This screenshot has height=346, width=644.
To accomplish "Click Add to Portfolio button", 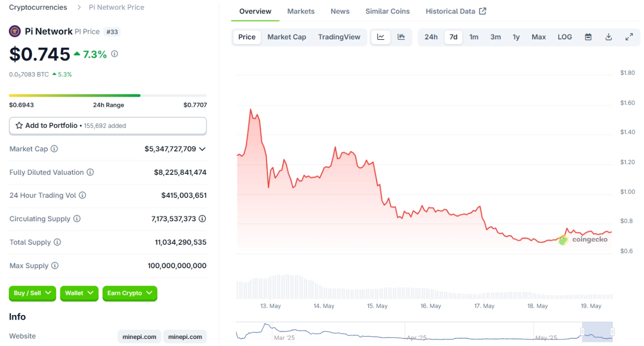I will [x=108, y=126].
